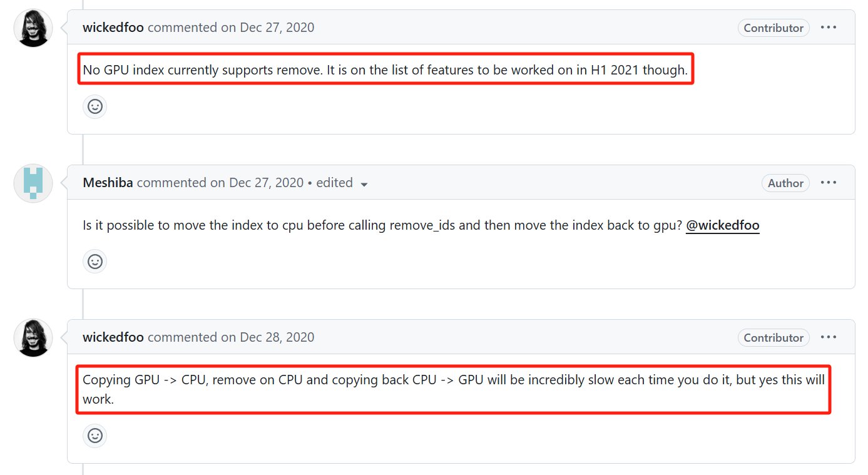Click the Dec 27, 2020 timestamp on Meshiba's comment
The width and height of the screenshot is (868, 475).
pyautogui.click(x=267, y=183)
